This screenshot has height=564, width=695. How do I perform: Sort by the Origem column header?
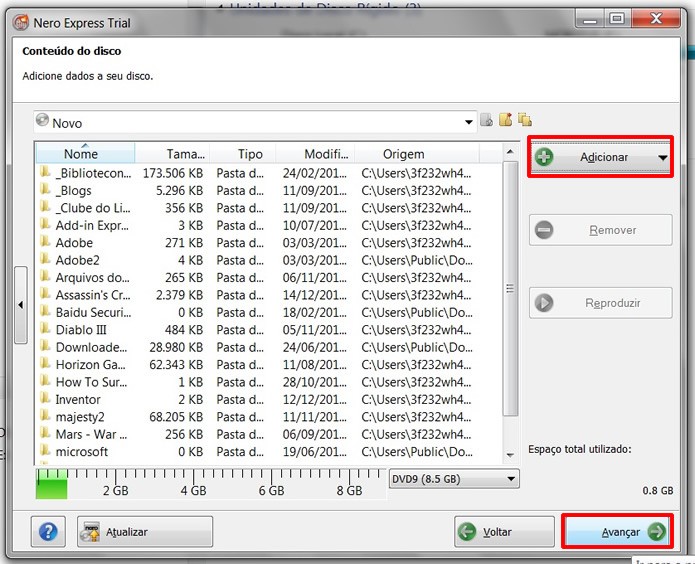point(417,154)
